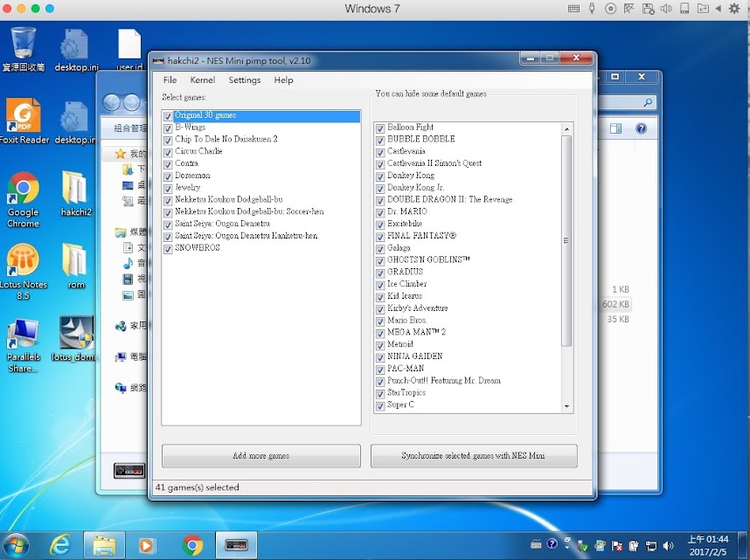Click the Explorer window forward button
The height and width of the screenshot is (560, 750).
[132, 102]
